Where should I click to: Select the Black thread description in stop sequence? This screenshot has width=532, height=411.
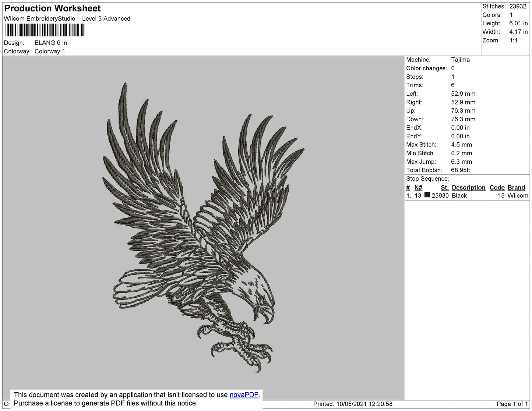tap(459, 196)
